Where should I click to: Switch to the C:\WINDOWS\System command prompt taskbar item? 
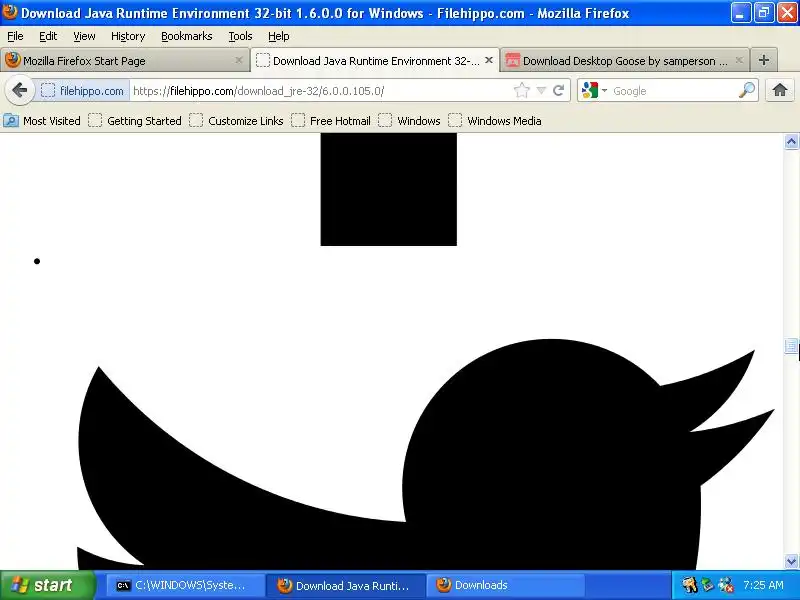(x=185, y=585)
